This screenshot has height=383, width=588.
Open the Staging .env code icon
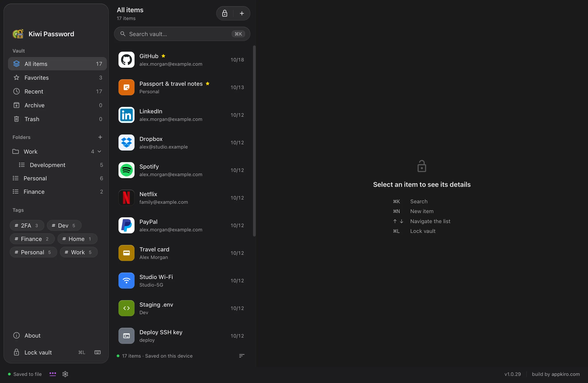[x=126, y=308]
